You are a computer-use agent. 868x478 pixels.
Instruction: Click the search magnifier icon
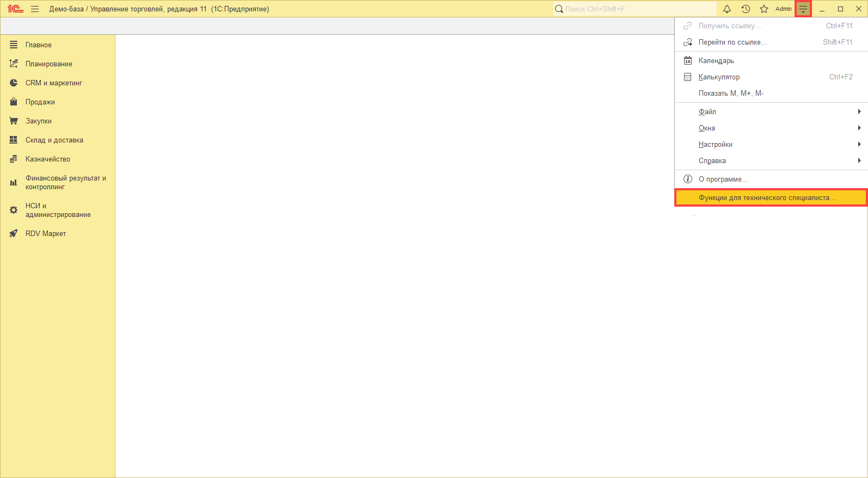pos(559,9)
